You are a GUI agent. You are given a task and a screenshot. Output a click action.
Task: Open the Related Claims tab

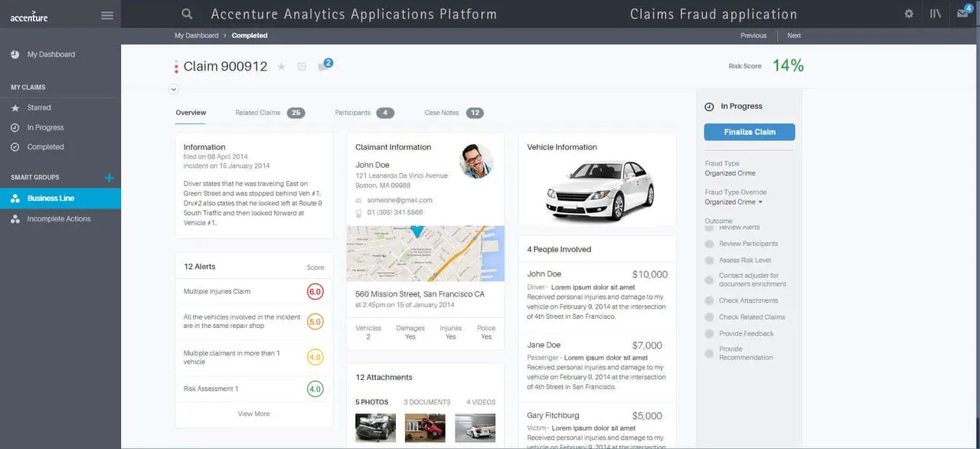point(269,113)
